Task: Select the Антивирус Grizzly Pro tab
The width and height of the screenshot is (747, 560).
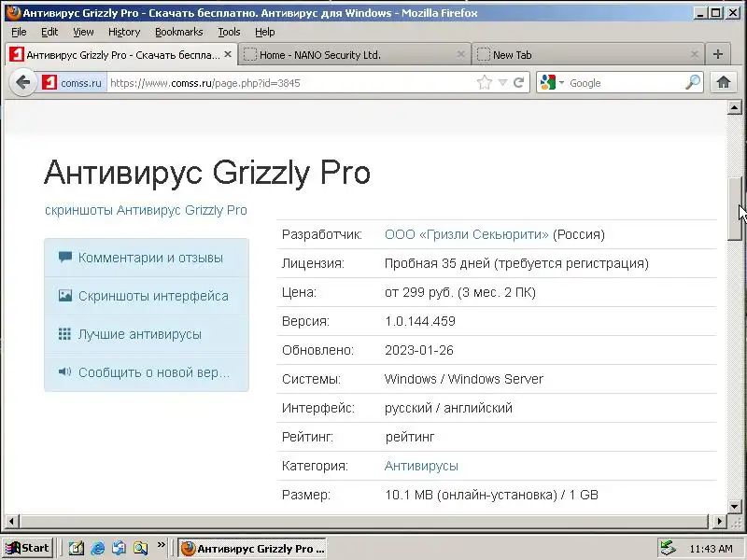Action: tap(121, 54)
